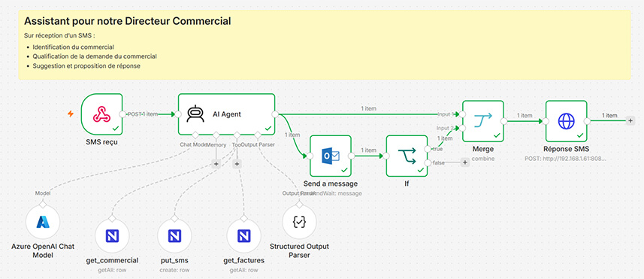Select the sticky note title Assistant pour notre Directeur Commercial
This screenshot has width=644, height=279.
tap(127, 21)
